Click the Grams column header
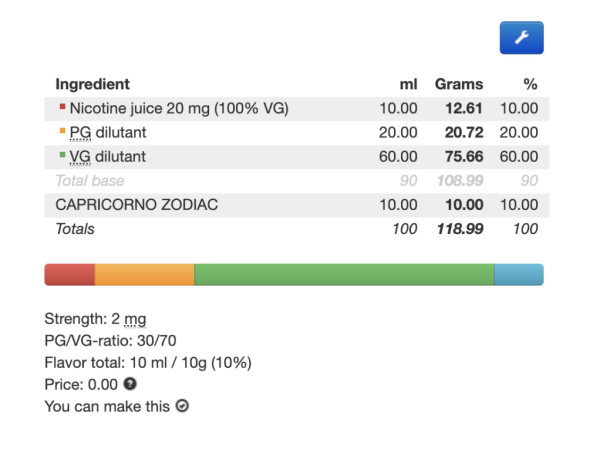 459,84
